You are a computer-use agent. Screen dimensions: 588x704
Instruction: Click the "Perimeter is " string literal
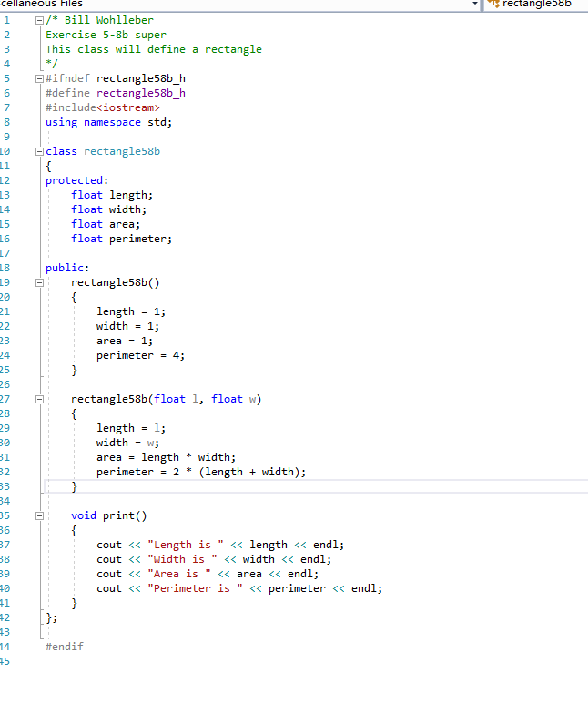point(196,588)
